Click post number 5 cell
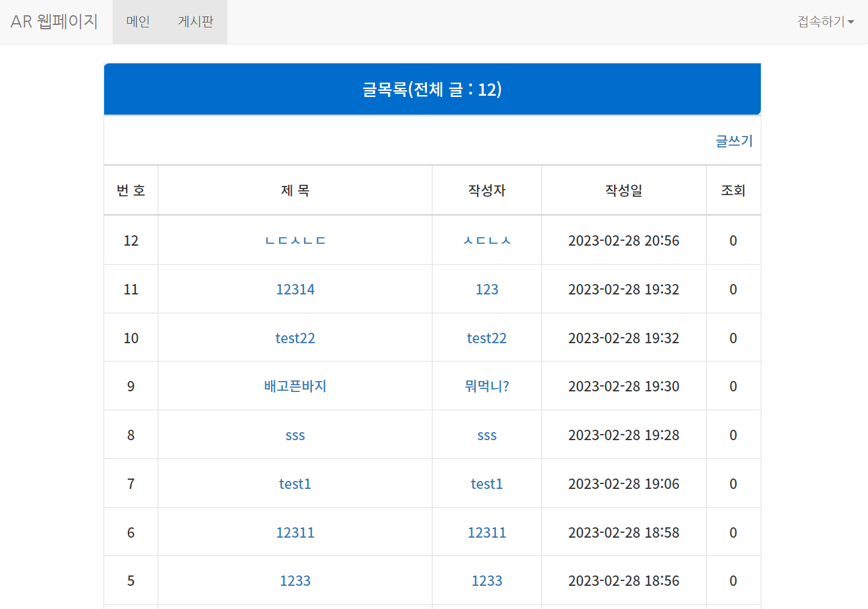The height and width of the screenshot is (609, 868). click(x=131, y=580)
